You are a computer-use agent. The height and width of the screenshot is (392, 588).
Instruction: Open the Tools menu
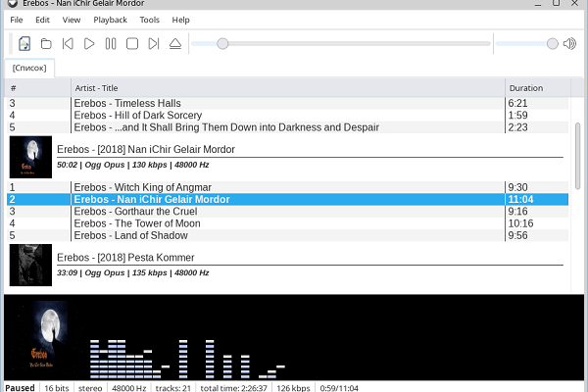coord(149,20)
